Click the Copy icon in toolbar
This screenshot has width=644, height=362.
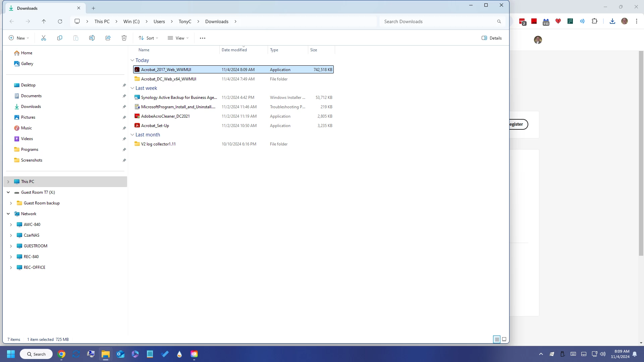60,38
